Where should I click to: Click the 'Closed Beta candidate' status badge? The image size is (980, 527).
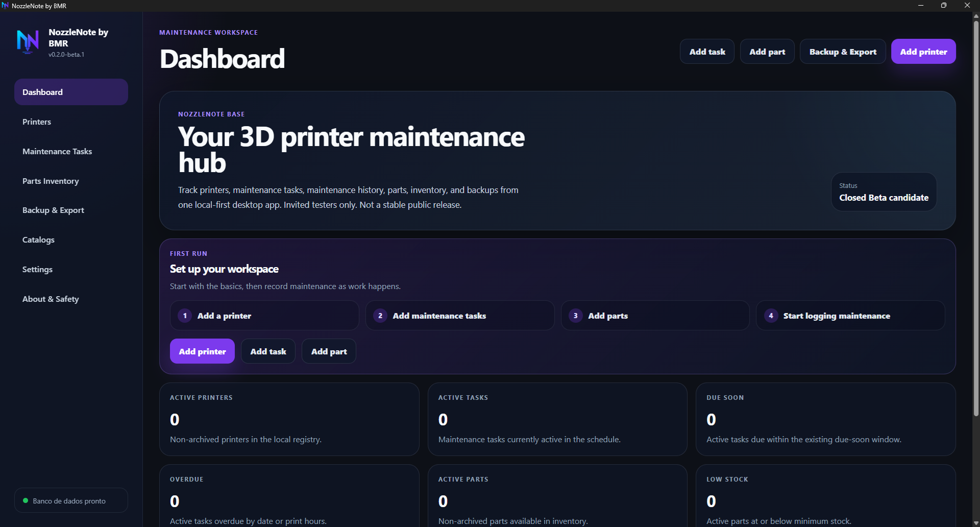pos(884,192)
